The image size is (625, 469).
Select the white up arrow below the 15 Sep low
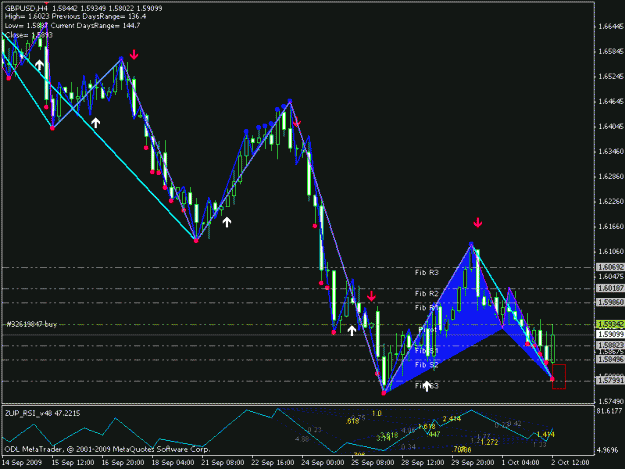[x=95, y=122]
